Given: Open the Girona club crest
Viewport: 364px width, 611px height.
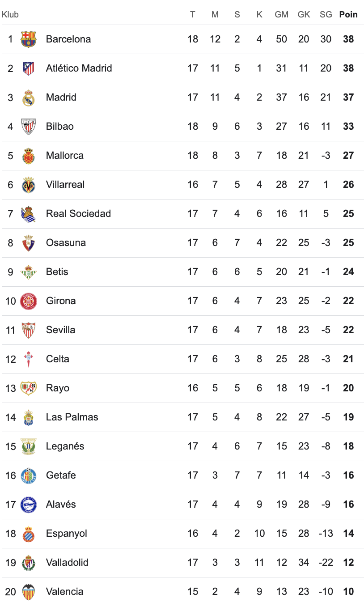Looking at the screenshot, I should coord(28,301).
